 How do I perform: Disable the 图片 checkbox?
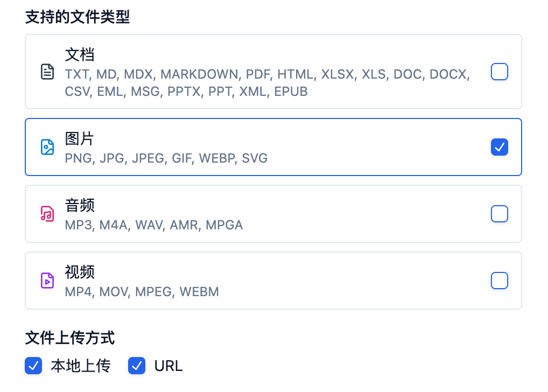(500, 146)
